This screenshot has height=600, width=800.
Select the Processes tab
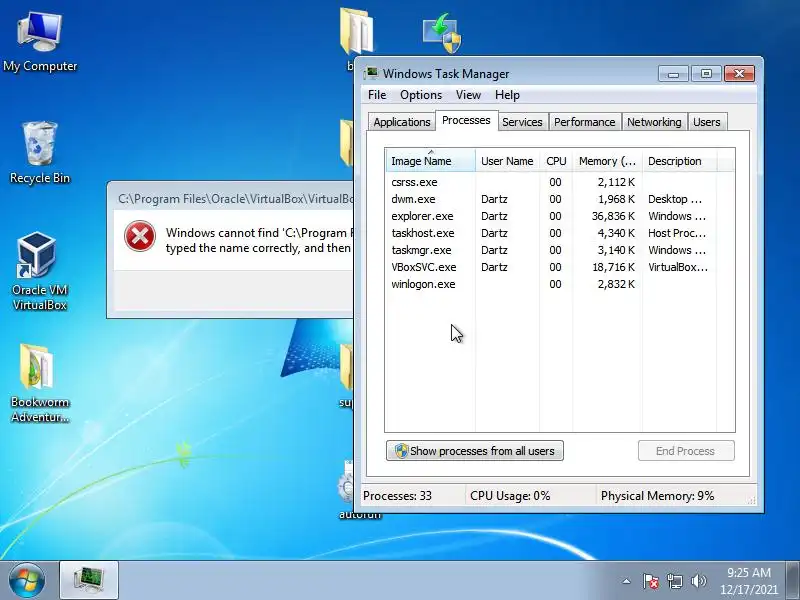[x=466, y=120]
